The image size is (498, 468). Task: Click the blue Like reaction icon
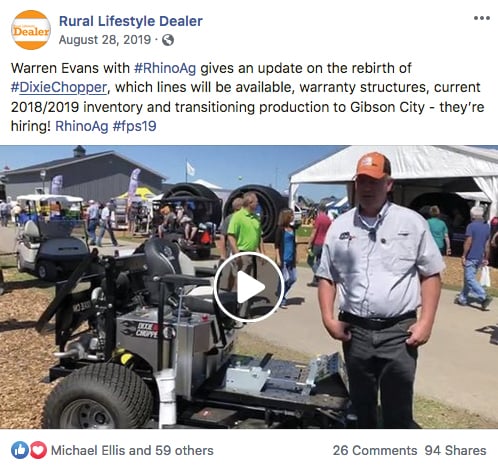[20, 450]
